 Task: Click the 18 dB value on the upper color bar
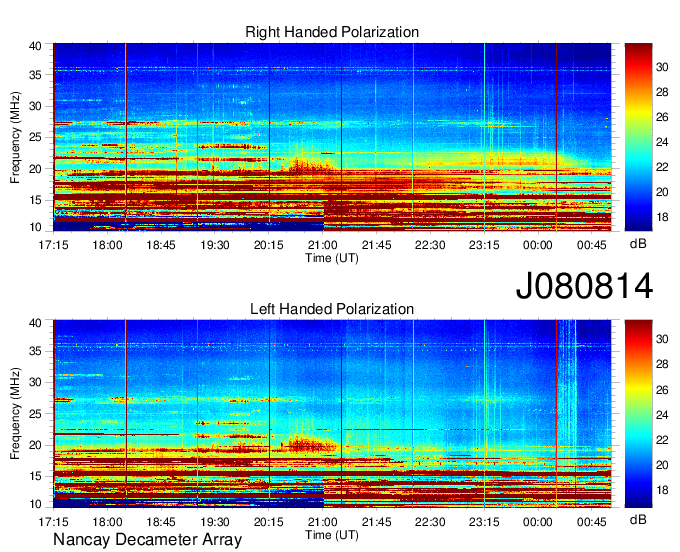click(x=662, y=217)
